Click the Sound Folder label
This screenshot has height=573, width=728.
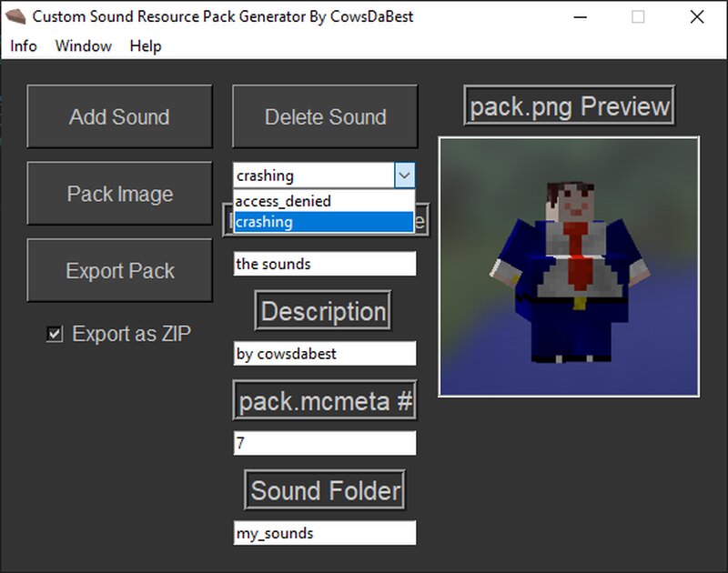point(325,490)
